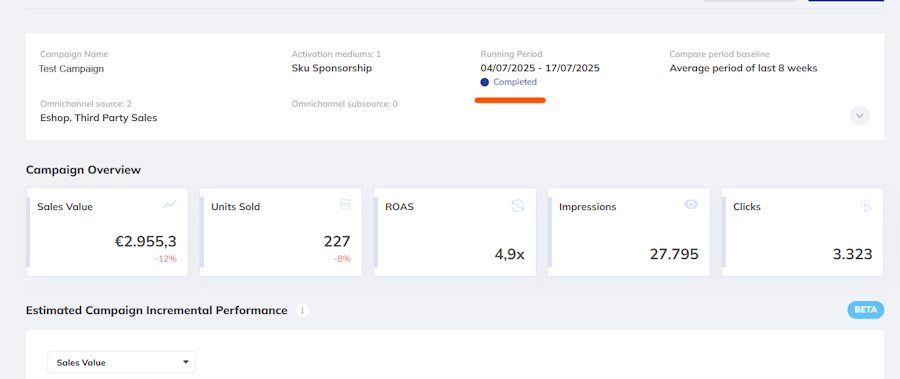This screenshot has height=379, width=900.
Task: Click the BETA badge
Action: [x=866, y=310]
